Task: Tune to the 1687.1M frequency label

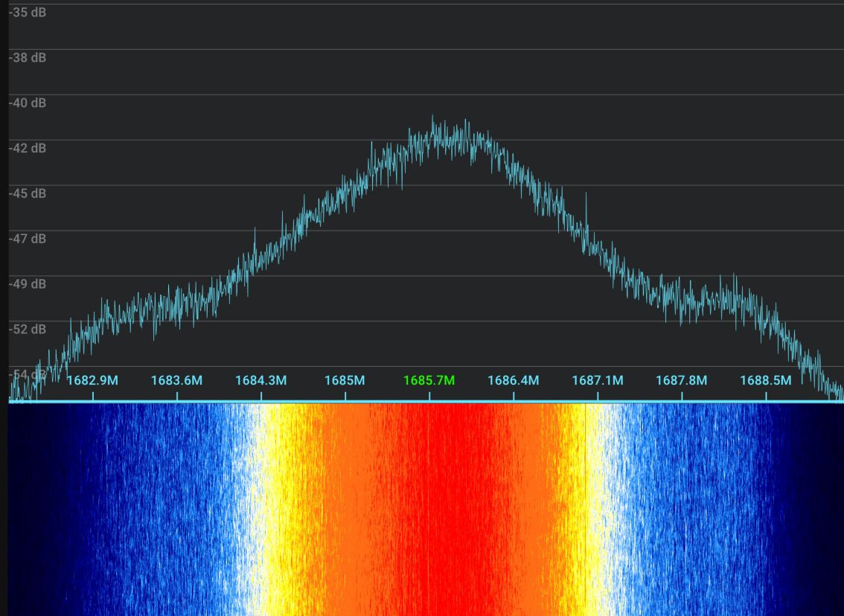Action: tap(597, 381)
